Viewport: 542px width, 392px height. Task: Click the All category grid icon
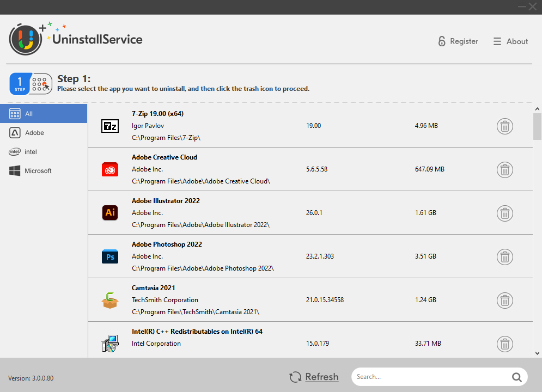pyautogui.click(x=15, y=114)
